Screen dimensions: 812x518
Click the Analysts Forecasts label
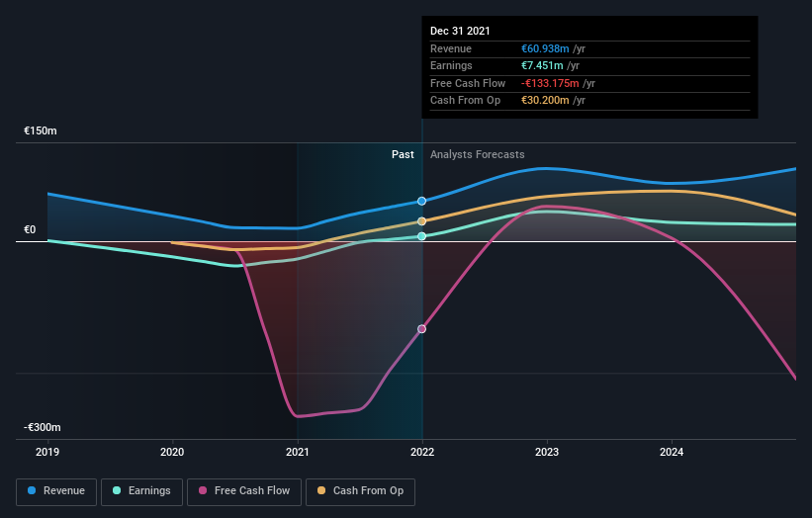[x=478, y=154]
